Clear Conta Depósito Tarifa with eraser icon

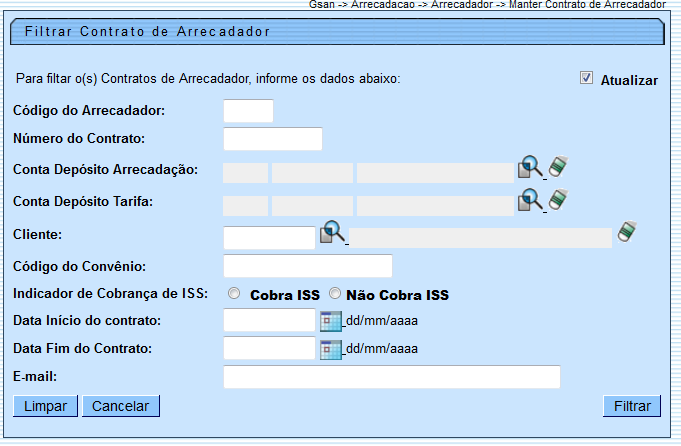558,199
